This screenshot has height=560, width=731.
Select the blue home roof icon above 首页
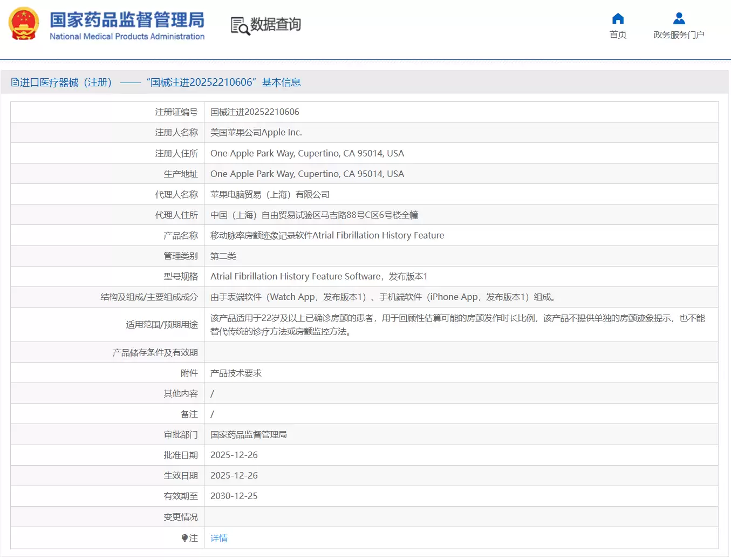[x=617, y=18]
